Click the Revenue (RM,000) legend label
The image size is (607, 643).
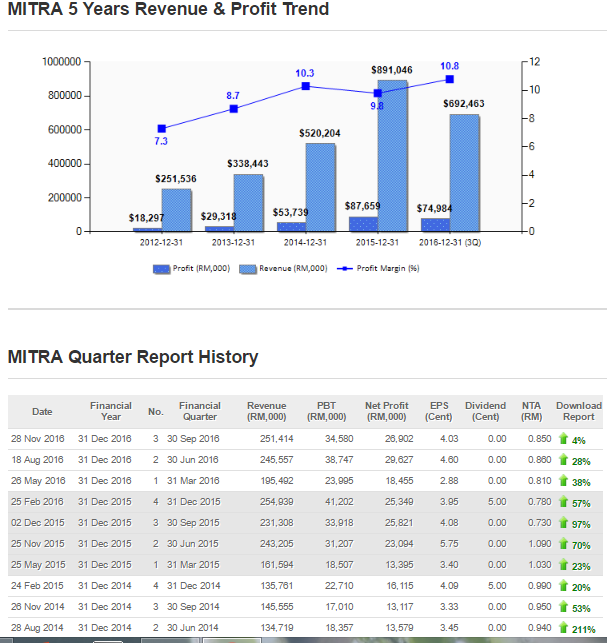click(x=293, y=269)
